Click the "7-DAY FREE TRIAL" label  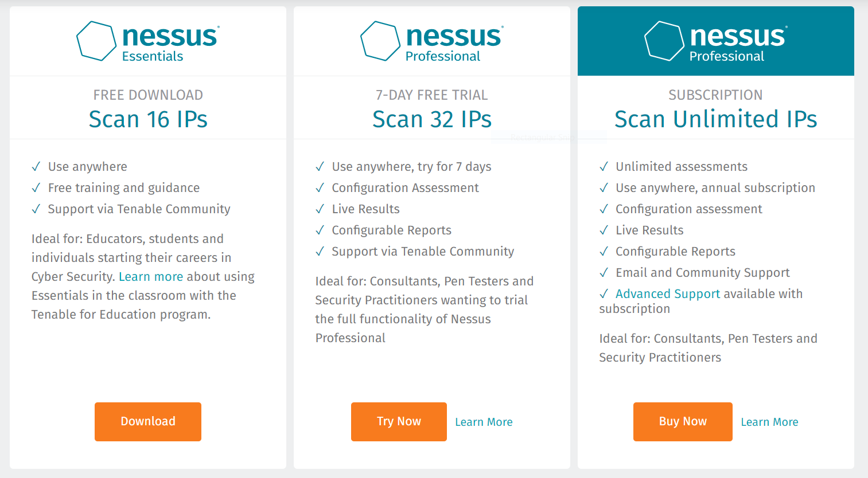(431, 95)
